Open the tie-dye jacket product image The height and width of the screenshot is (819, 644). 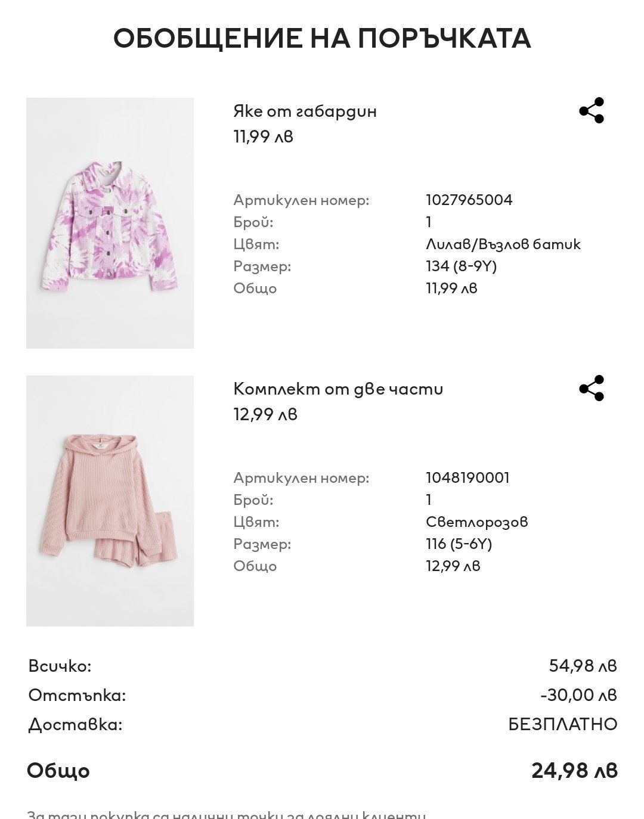110,223
